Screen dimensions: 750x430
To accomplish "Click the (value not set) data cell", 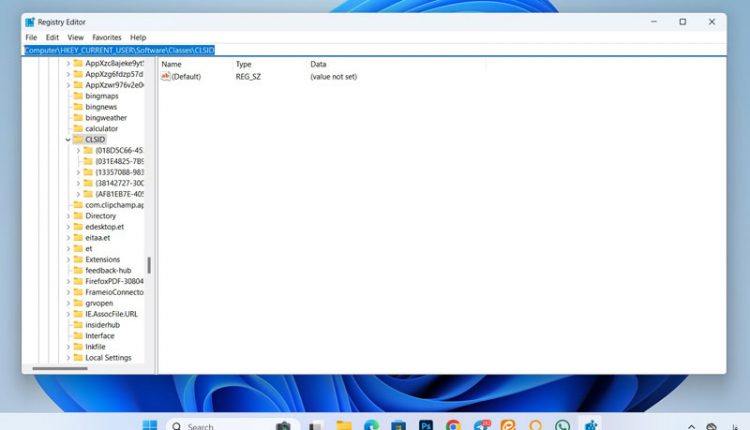I will pos(333,77).
